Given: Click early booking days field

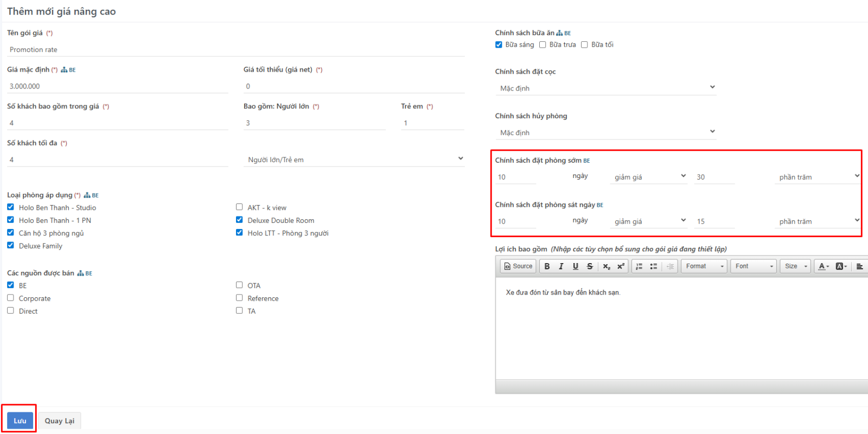Looking at the screenshot, I should (515, 177).
